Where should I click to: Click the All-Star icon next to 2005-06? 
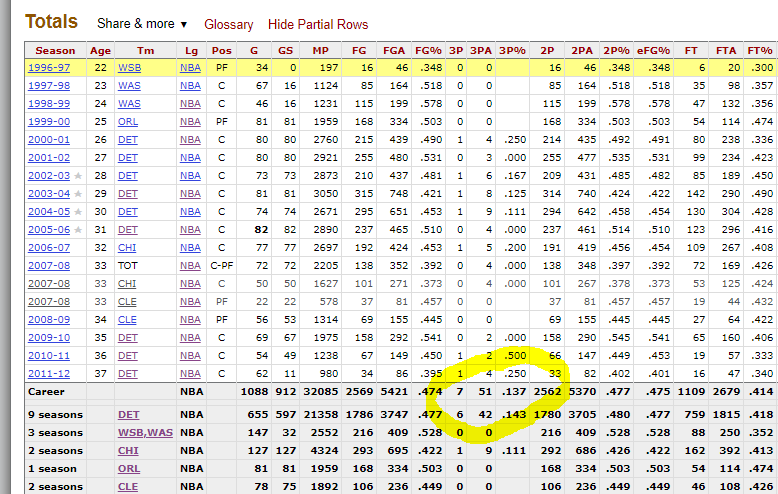point(78,230)
